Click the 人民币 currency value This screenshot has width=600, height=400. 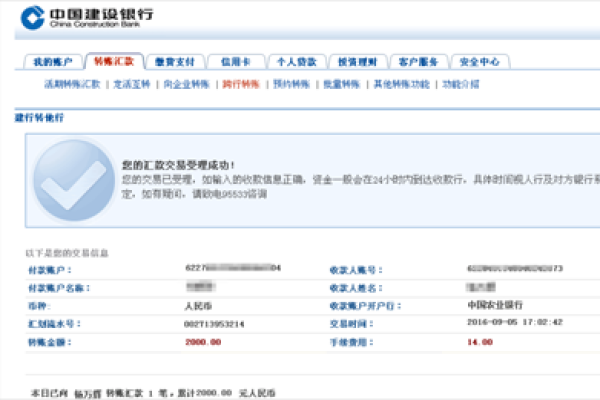pos(198,306)
